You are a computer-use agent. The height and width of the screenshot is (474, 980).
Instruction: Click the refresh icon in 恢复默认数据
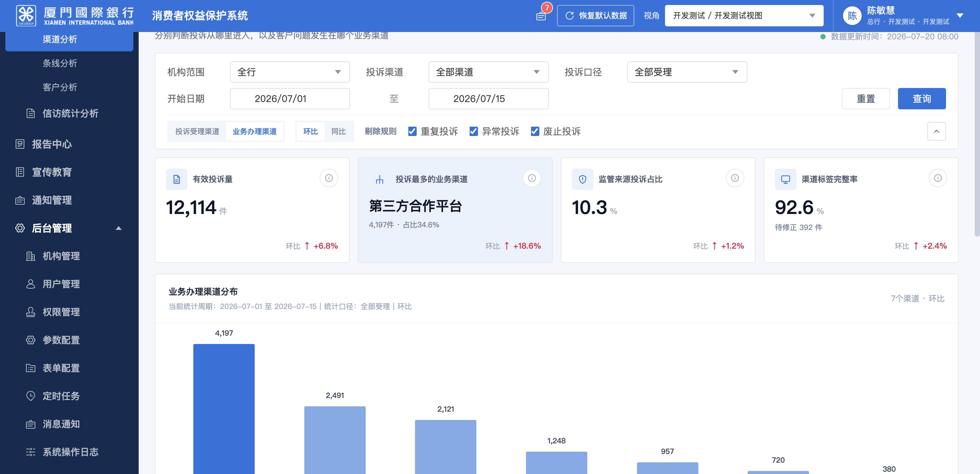tap(570, 16)
